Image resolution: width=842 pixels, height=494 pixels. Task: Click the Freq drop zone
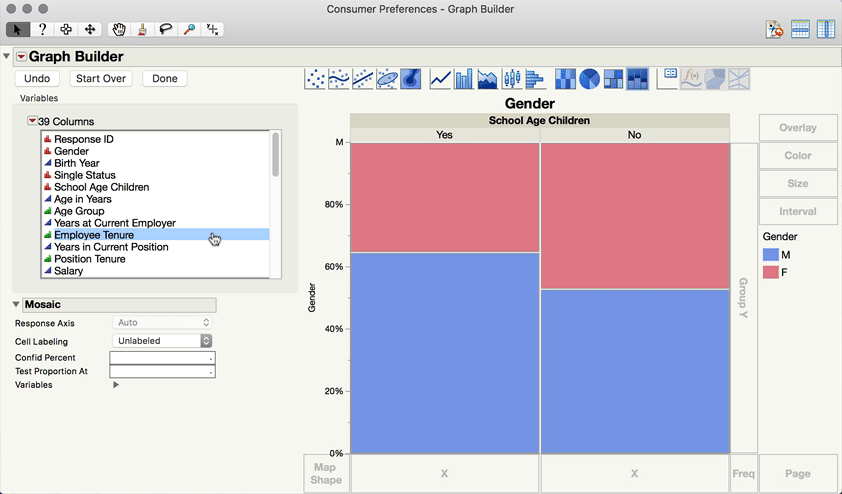point(744,474)
